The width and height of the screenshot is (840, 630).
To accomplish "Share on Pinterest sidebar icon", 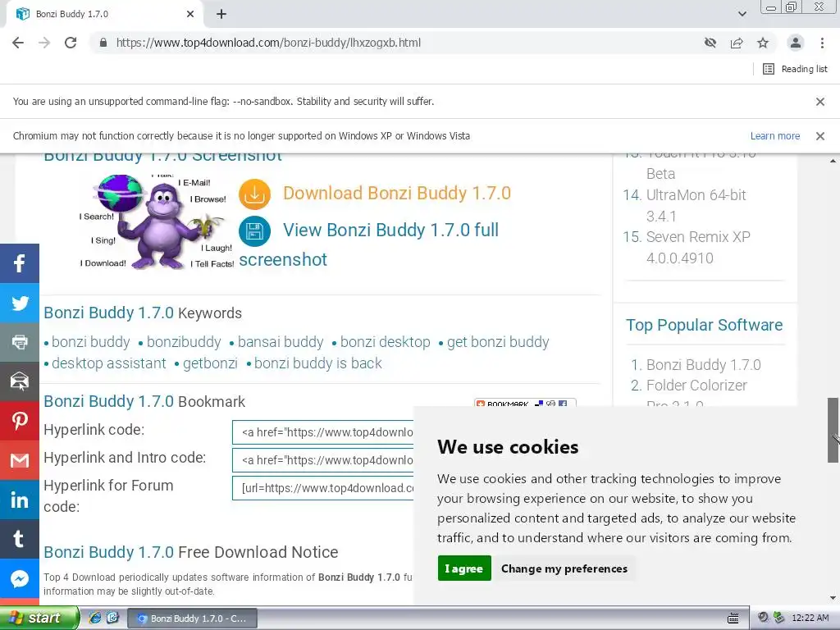I will (20, 421).
